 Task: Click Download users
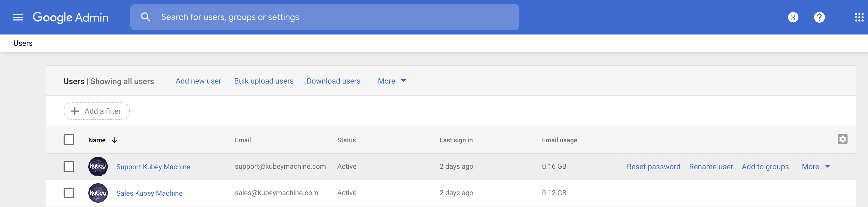[333, 81]
